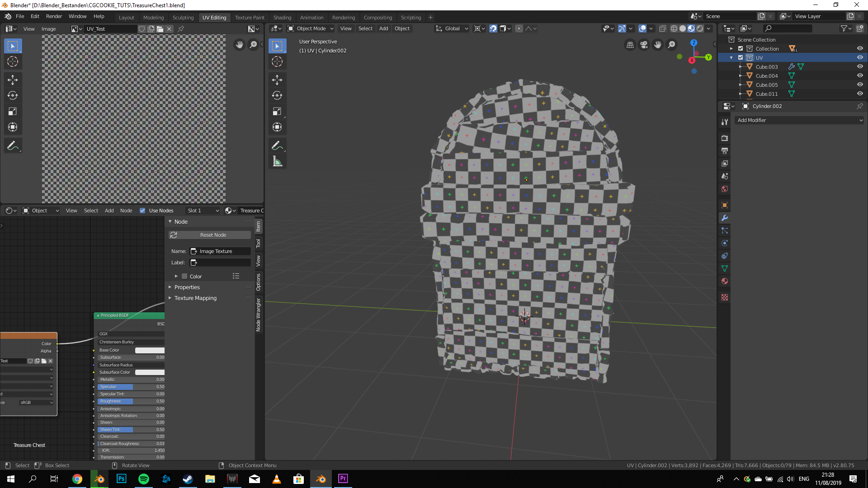Image resolution: width=868 pixels, height=488 pixels.
Task: Open the Render menu
Action: pos(54,16)
